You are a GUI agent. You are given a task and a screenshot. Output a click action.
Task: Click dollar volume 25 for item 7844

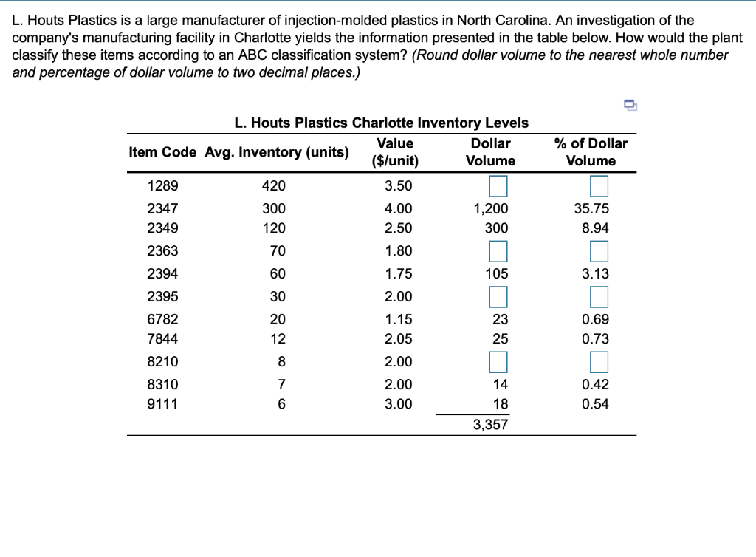point(501,338)
